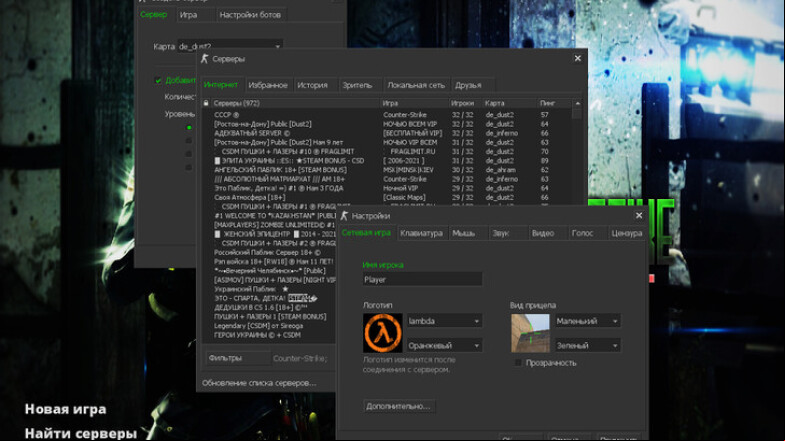Image resolution: width=785 pixels, height=441 pixels.
Task: Select АБСОЛЮТНЫЙ МАТРИАРХАТ server row
Action: (x=385, y=179)
